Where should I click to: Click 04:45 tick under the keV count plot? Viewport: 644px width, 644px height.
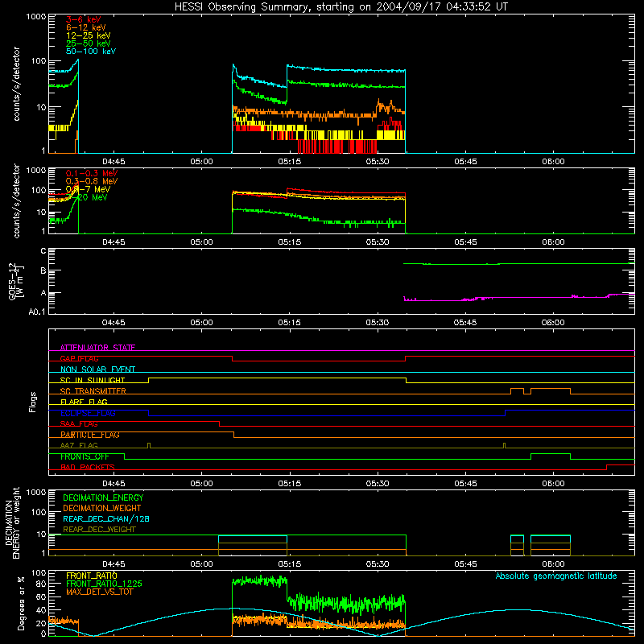pos(114,162)
